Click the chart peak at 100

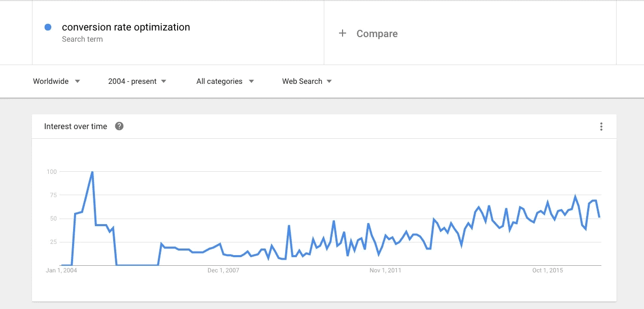92,171
